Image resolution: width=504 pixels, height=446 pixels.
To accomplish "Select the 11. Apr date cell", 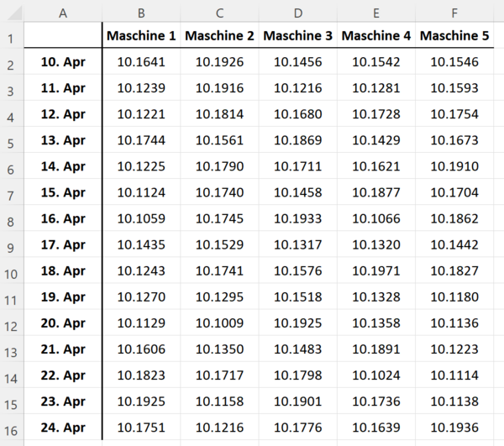I will point(63,87).
